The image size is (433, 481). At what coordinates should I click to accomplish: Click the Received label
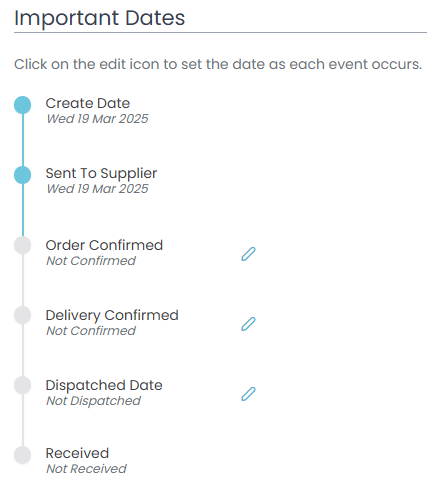(x=77, y=453)
